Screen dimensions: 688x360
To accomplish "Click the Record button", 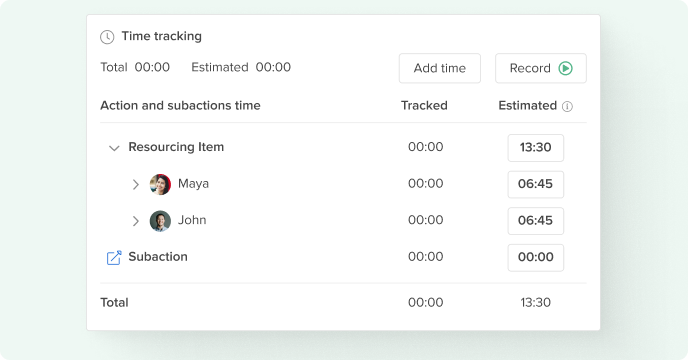I will pyautogui.click(x=541, y=68).
